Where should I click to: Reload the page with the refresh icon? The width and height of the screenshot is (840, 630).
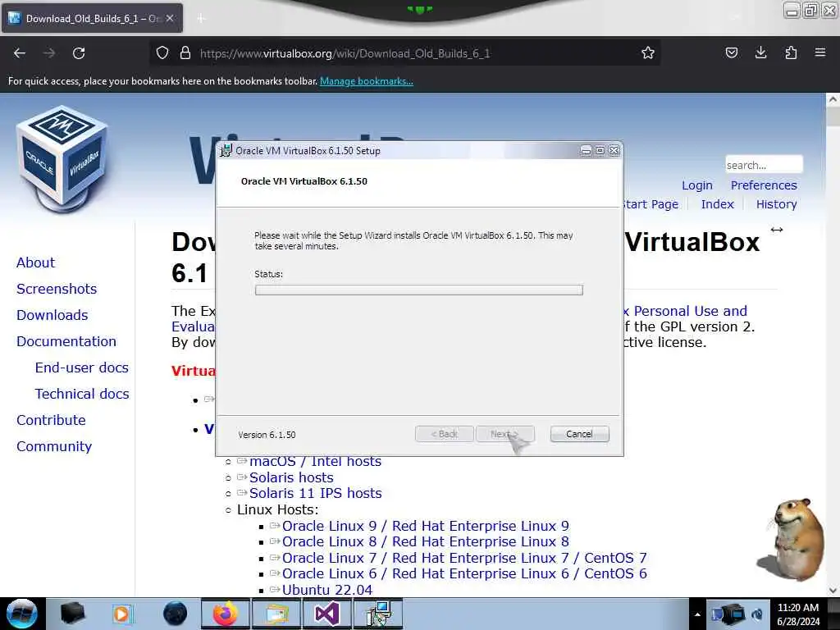(x=79, y=53)
